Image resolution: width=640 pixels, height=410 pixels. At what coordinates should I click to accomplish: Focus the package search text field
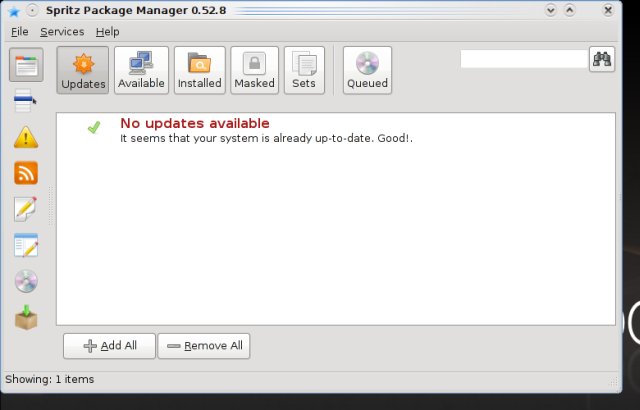pyautogui.click(x=524, y=60)
